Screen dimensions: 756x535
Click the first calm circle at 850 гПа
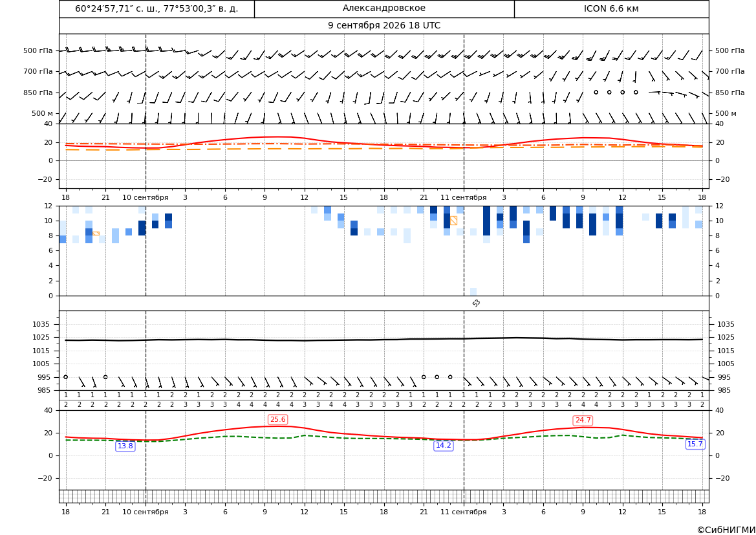pyautogui.click(x=596, y=92)
